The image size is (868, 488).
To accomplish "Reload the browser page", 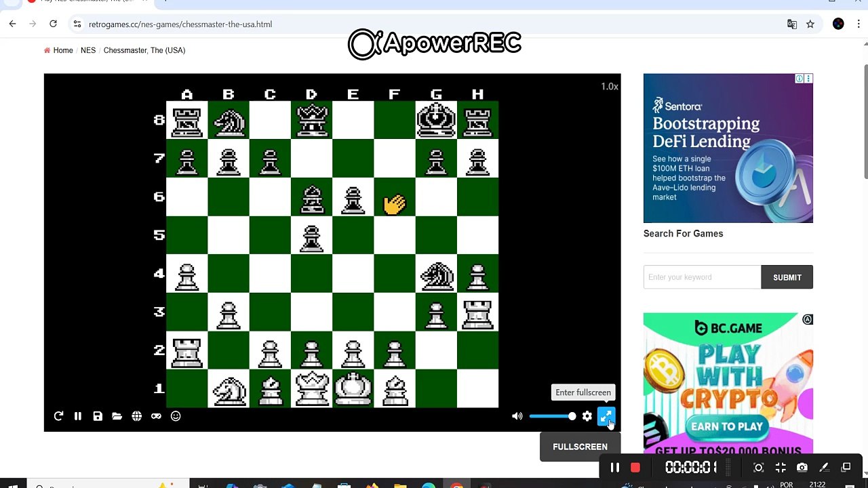I will (x=53, y=24).
